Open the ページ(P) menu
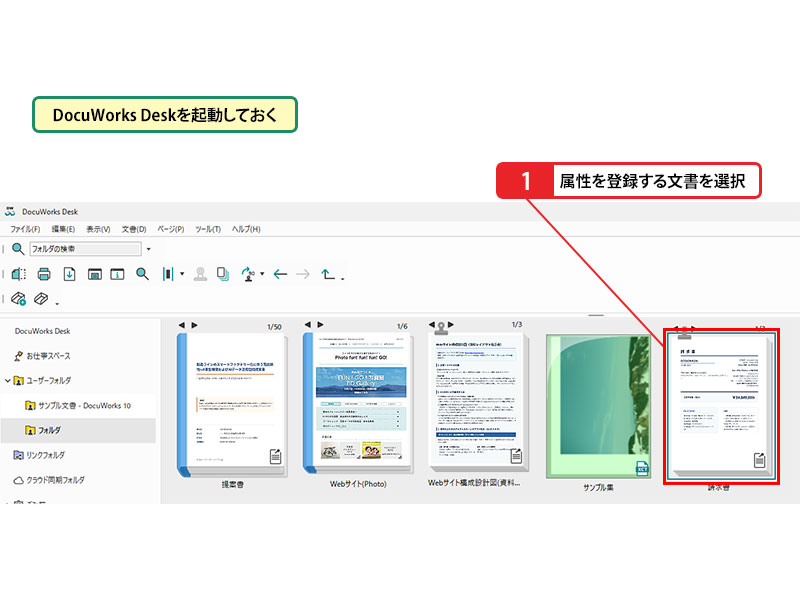 tap(170, 230)
